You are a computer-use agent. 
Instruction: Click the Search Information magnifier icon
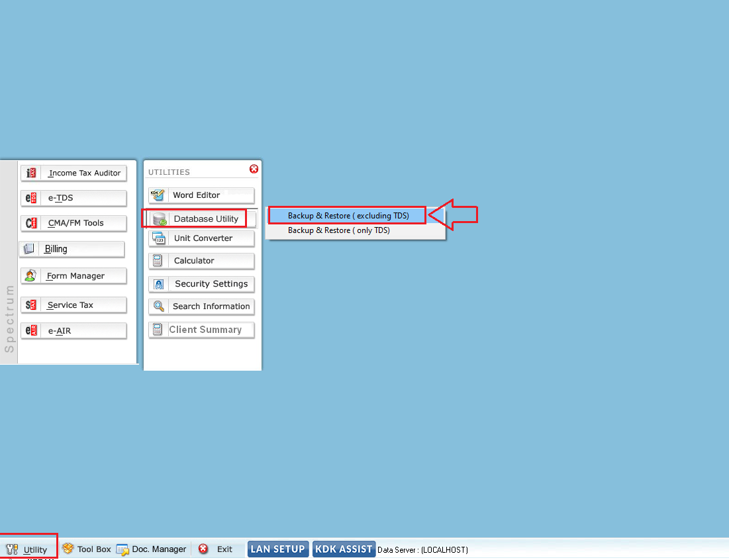(158, 306)
